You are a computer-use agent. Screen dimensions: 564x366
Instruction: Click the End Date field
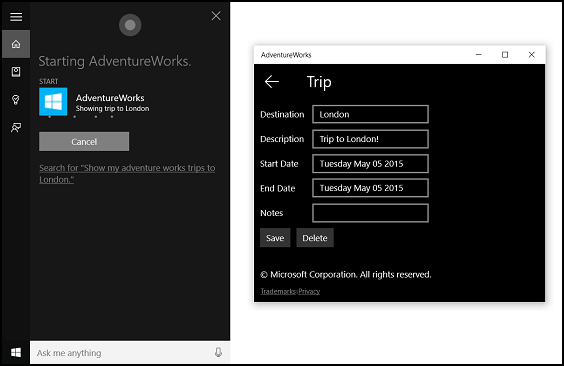(370, 188)
